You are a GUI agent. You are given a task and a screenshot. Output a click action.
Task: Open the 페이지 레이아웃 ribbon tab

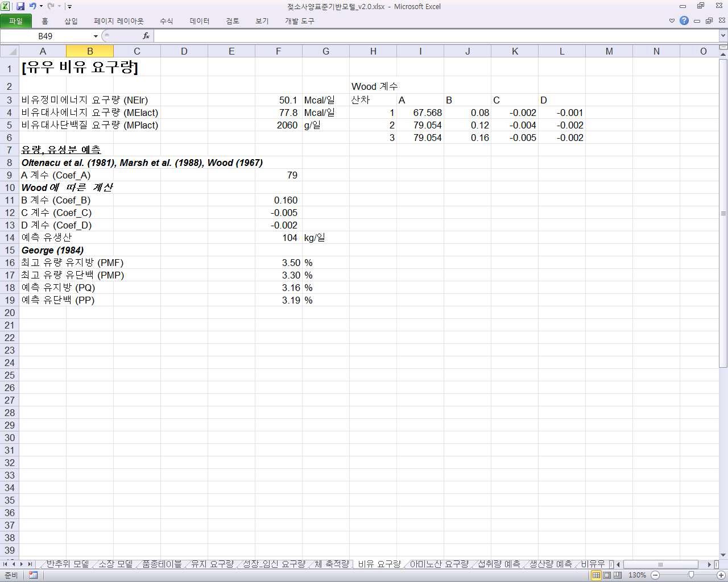[119, 21]
